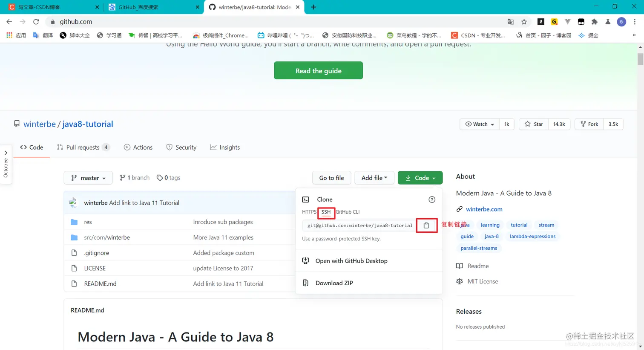This screenshot has height=350, width=644.
Task: Open the README.md file
Action: pyautogui.click(x=100, y=283)
